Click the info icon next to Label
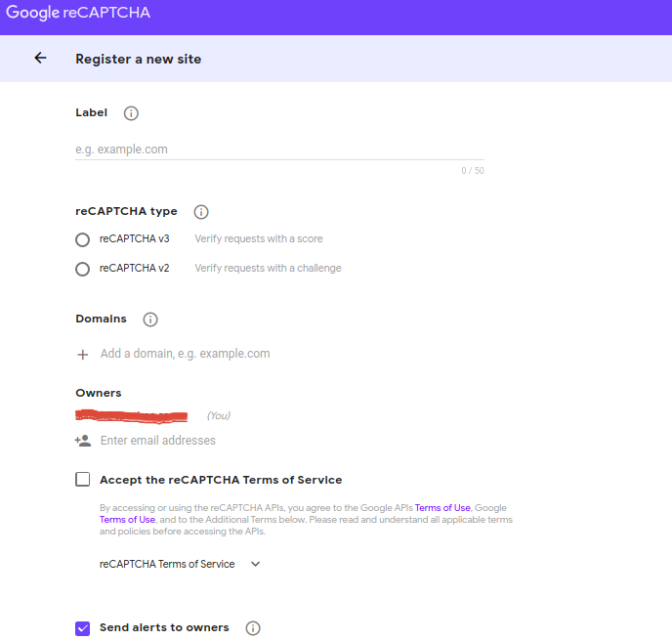 click(131, 113)
